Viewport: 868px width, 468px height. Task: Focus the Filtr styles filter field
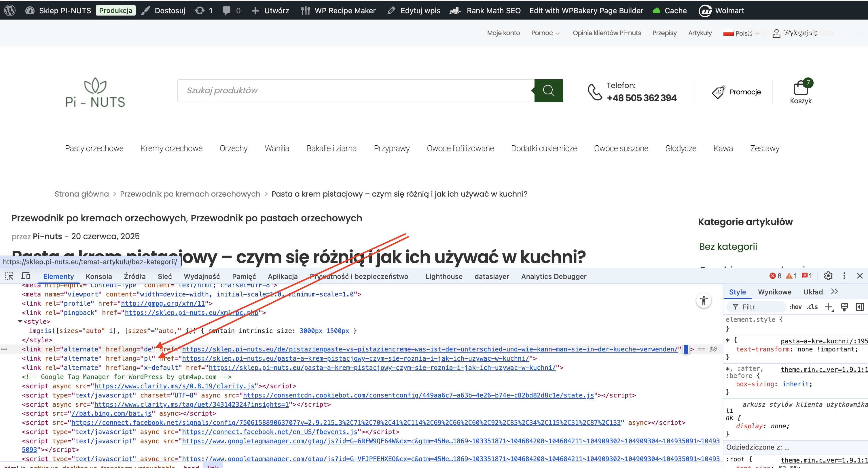point(757,307)
